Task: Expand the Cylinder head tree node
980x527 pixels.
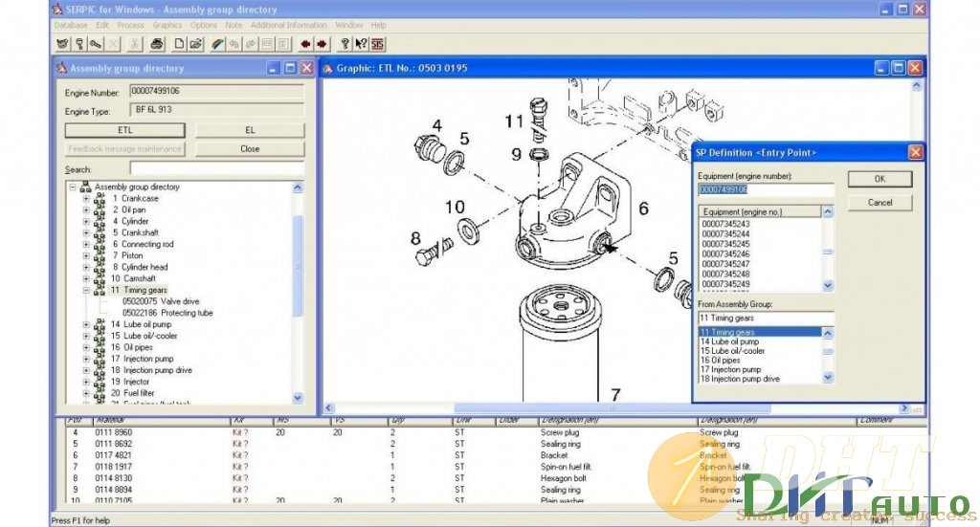Action: [x=86, y=267]
